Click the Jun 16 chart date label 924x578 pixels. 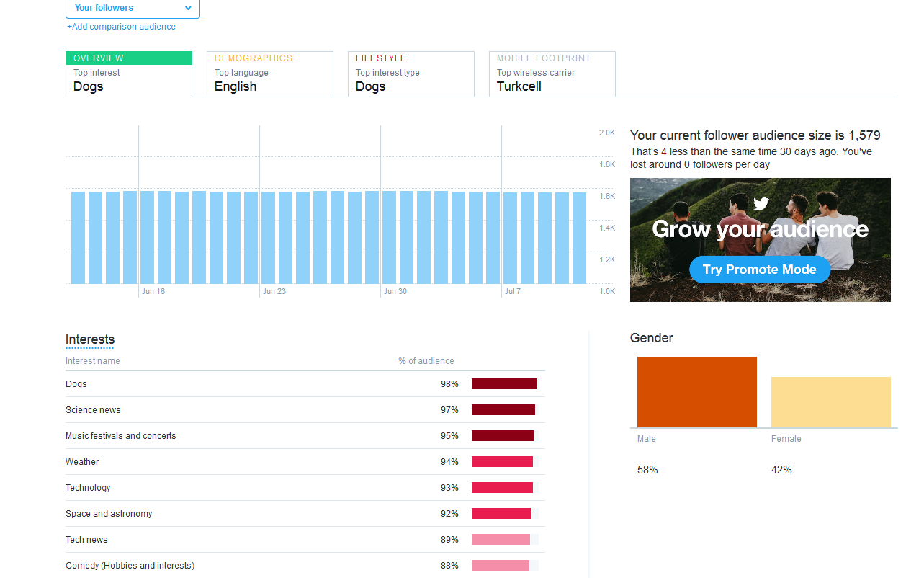[x=153, y=291]
